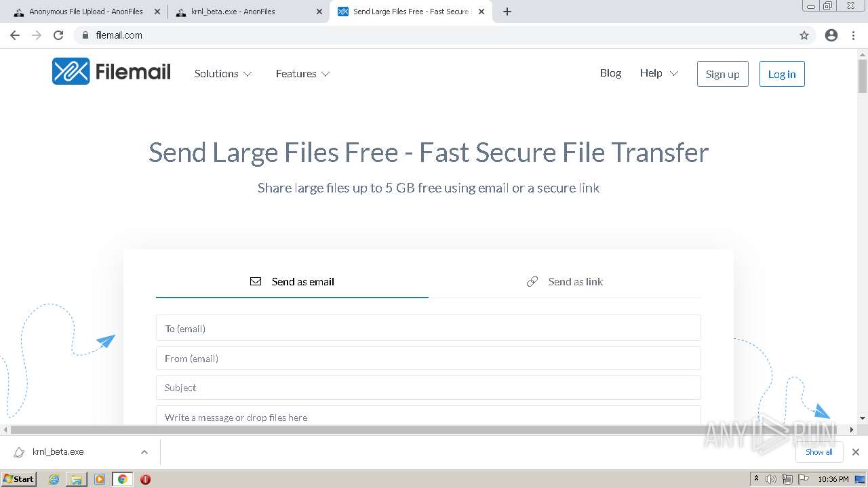This screenshot has height=488, width=868.
Task: Click the address bar URL
Action: coord(119,35)
